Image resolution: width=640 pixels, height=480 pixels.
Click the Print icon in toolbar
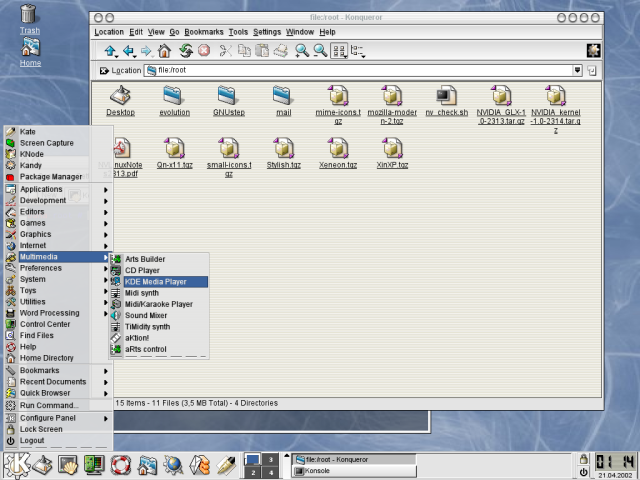281,51
